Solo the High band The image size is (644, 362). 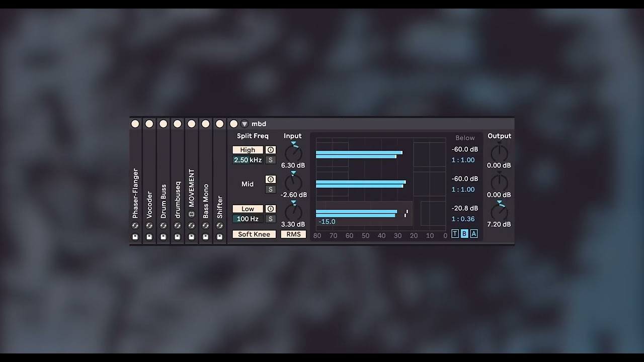coord(271,160)
